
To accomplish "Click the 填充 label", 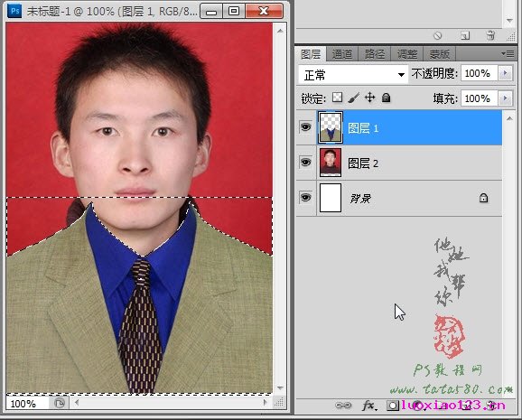I will point(445,98).
